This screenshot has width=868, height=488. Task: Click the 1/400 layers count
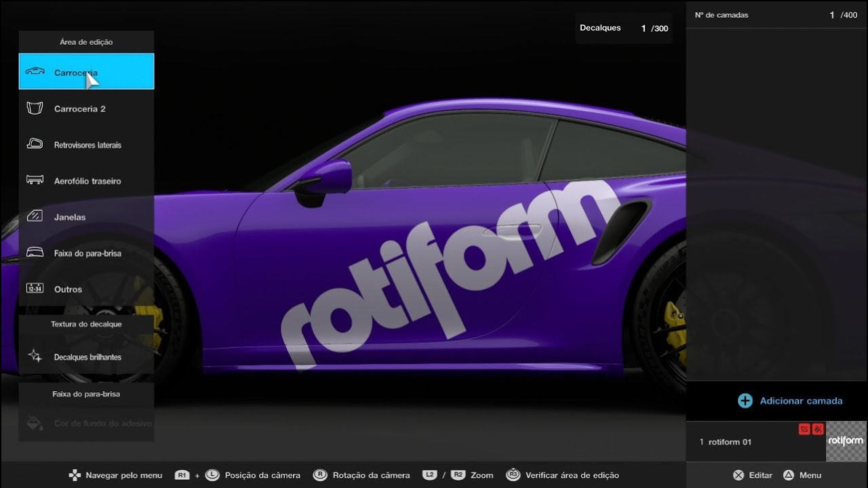tap(844, 15)
